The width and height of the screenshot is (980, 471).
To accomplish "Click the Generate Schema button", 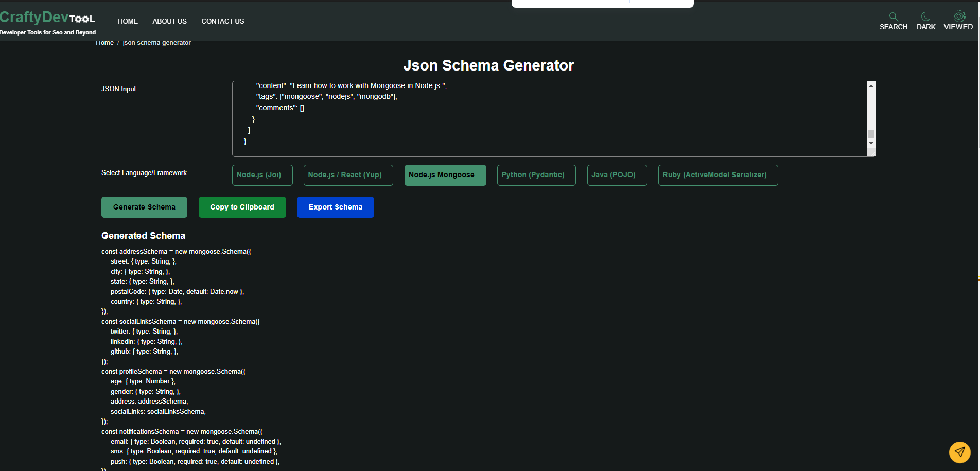I will tap(144, 207).
